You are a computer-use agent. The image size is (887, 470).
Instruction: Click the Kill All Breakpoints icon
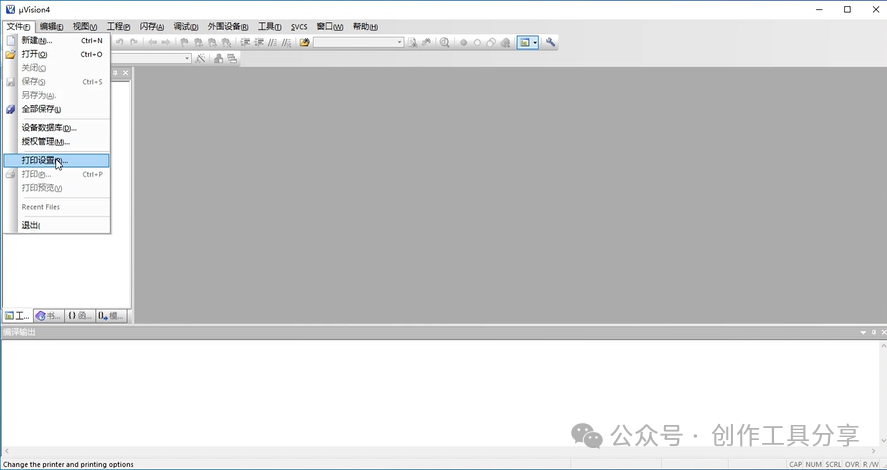(x=505, y=42)
